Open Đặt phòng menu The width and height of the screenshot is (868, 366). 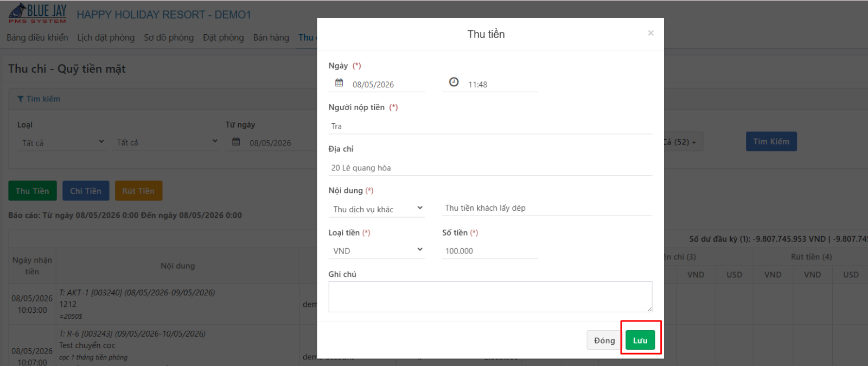(x=224, y=37)
